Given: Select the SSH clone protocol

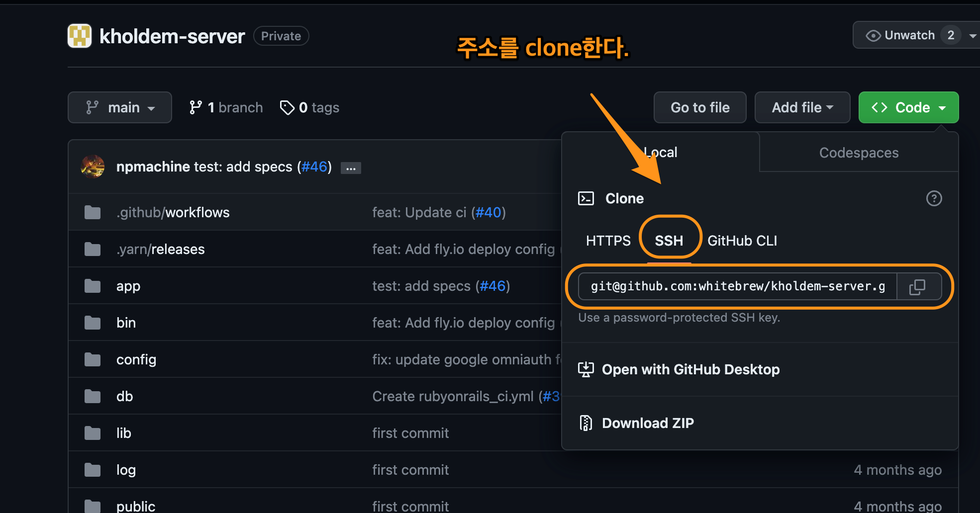Looking at the screenshot, I should [x=669, y=241].
